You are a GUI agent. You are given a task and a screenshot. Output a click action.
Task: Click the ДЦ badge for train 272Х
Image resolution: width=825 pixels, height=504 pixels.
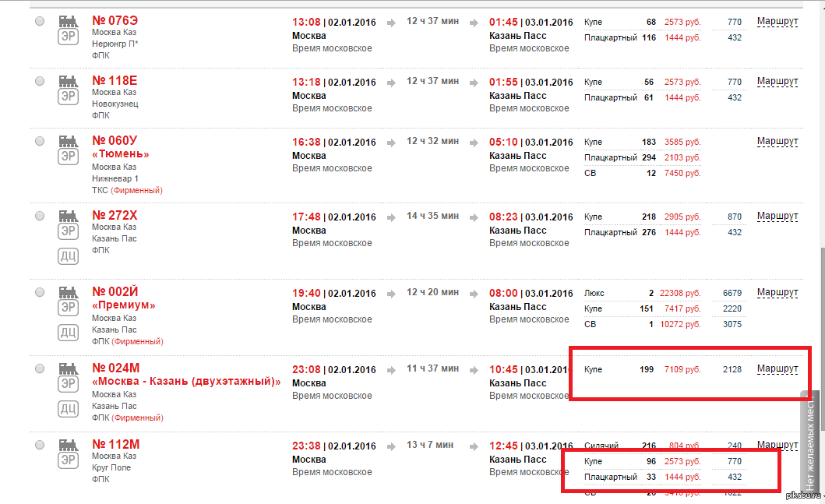[69, 257]
